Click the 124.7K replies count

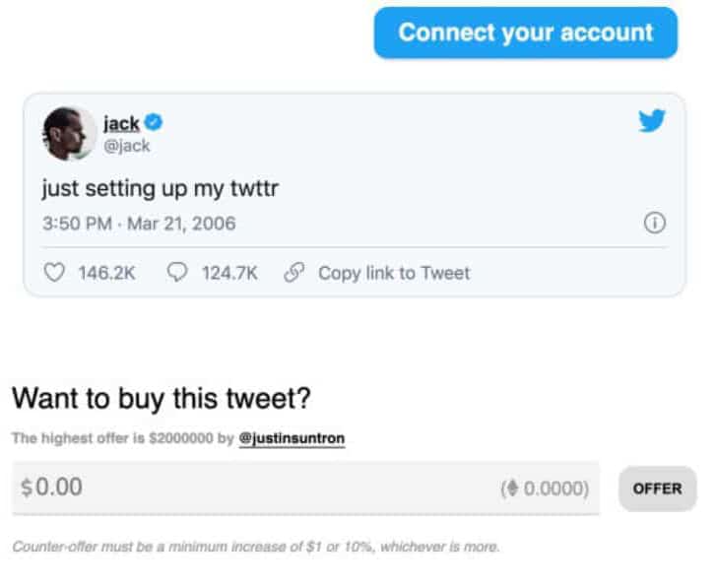click(x=229, y=273)
